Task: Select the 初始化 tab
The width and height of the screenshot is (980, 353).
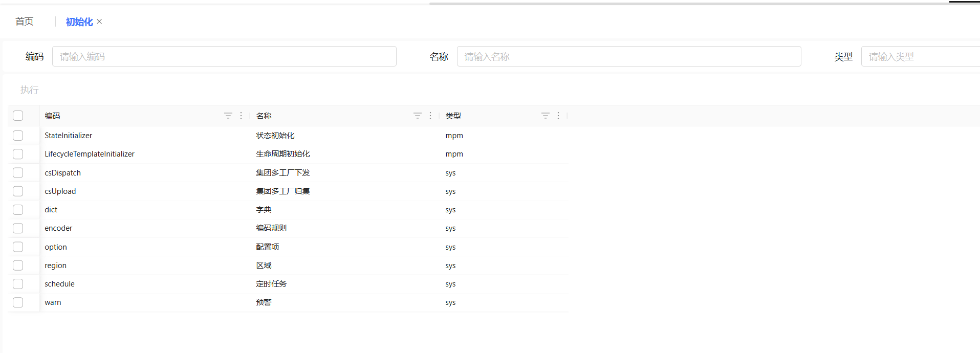Action: click(x=79, y=21)
